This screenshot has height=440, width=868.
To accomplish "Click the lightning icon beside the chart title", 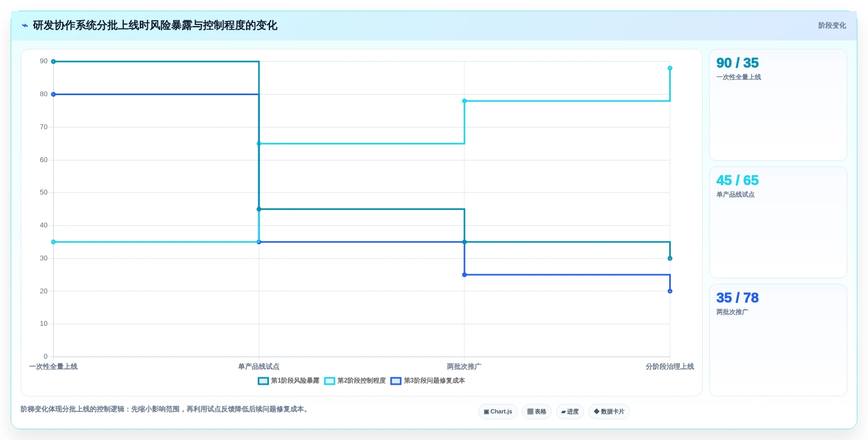I will [24, 26].
